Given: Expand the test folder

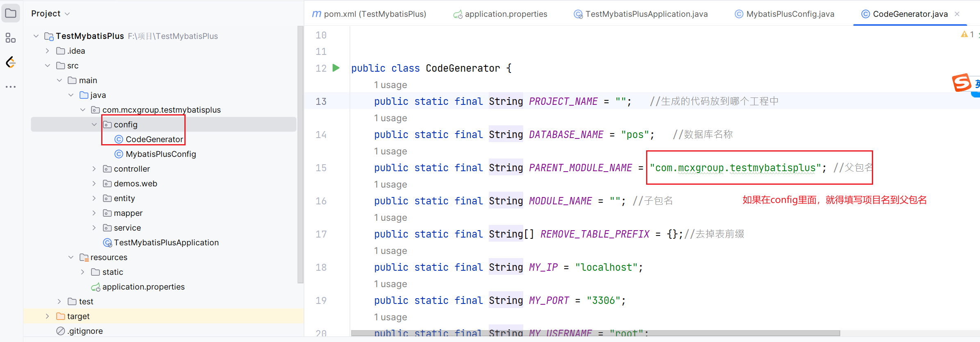Looking at the screenshot, I should (59, 301).
